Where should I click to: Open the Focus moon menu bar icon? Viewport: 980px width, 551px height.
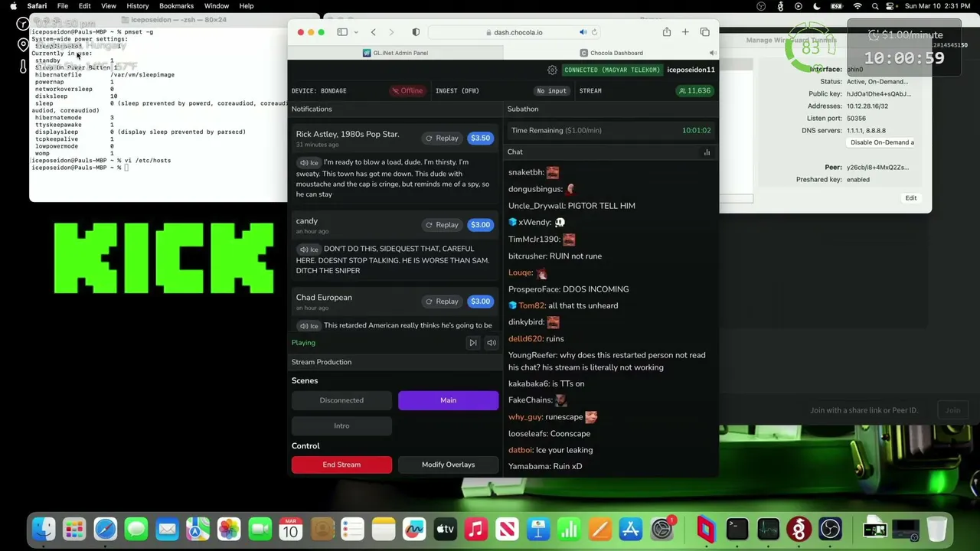[x=817, y=6]
